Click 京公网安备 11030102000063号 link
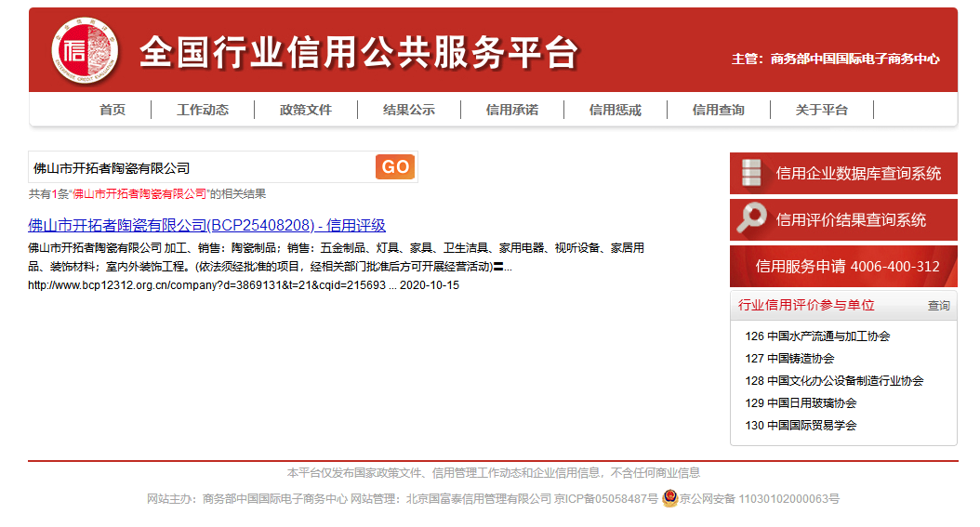980x527 pixels. pyautogui.click(x=759, y=499)
